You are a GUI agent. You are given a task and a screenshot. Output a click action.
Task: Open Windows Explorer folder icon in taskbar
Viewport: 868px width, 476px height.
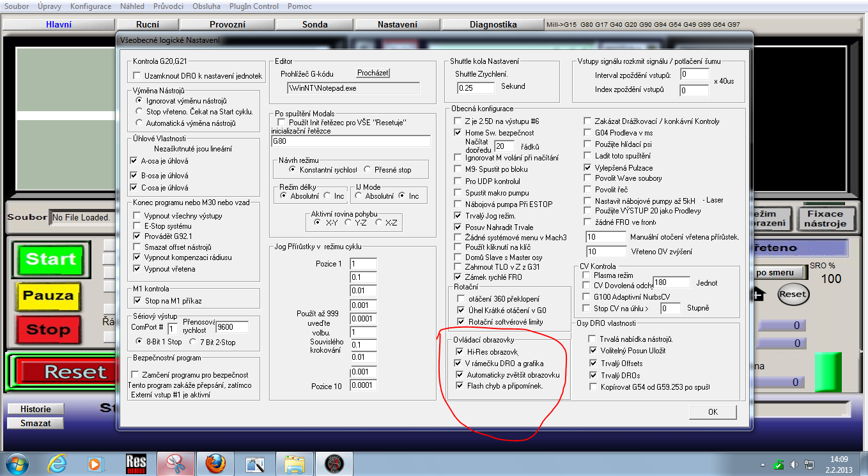tap(294, 463)
